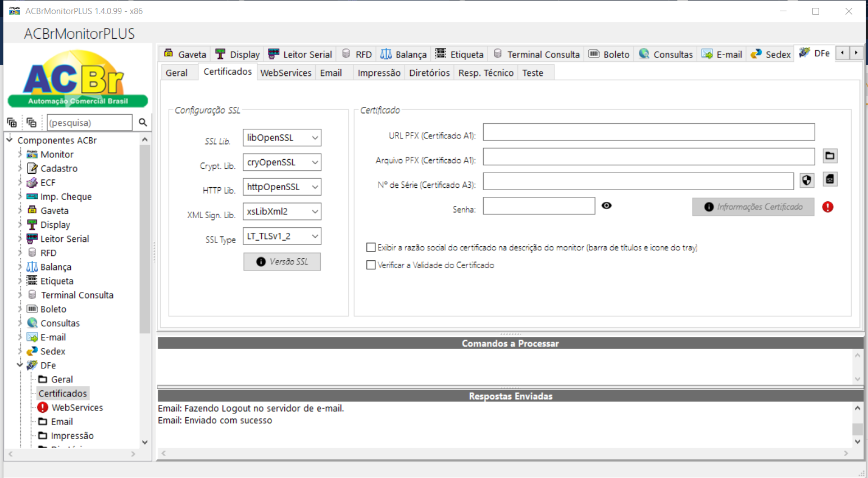Open the Resp. Técnico sub-tab
The width and height of the screenshot is (868, 478).
[x=486, y=73]
